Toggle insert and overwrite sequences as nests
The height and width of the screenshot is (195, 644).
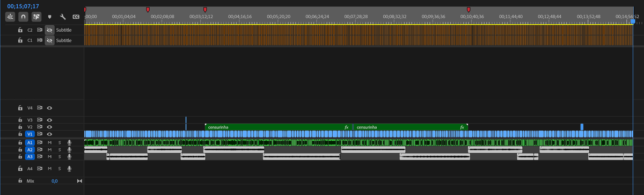(10, 17)
